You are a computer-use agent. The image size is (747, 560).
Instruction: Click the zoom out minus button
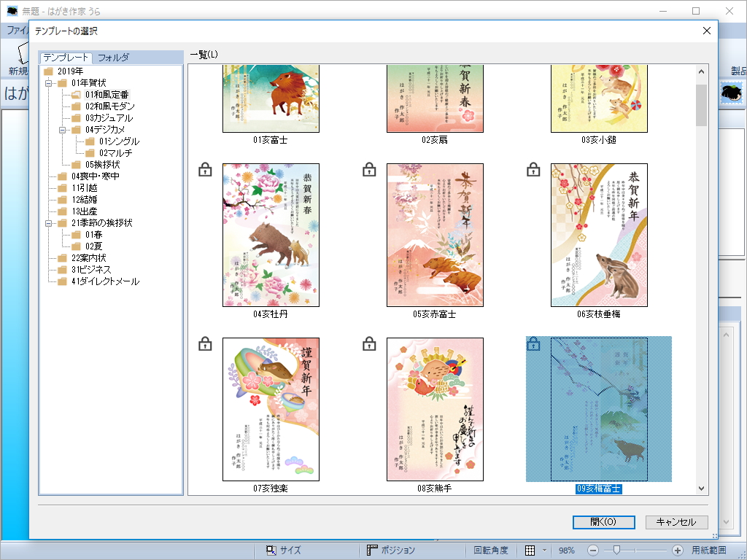(x=593, y=551)
